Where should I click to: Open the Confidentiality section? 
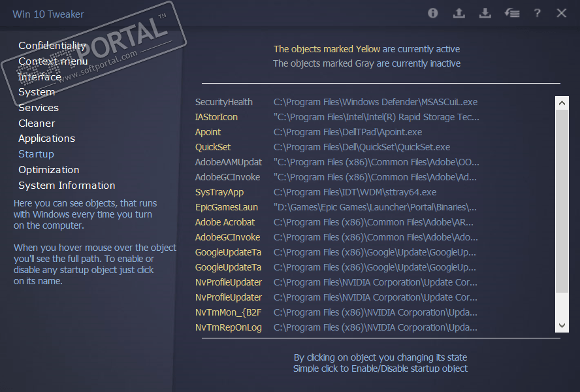pyautogui.click(x=52, y=46)
